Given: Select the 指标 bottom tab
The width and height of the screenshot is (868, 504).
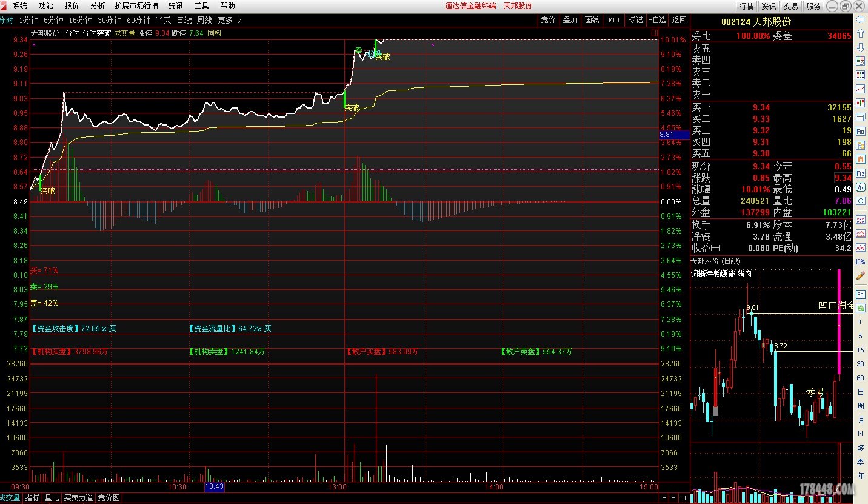Looking at the screenshot, I should (32, 498).
